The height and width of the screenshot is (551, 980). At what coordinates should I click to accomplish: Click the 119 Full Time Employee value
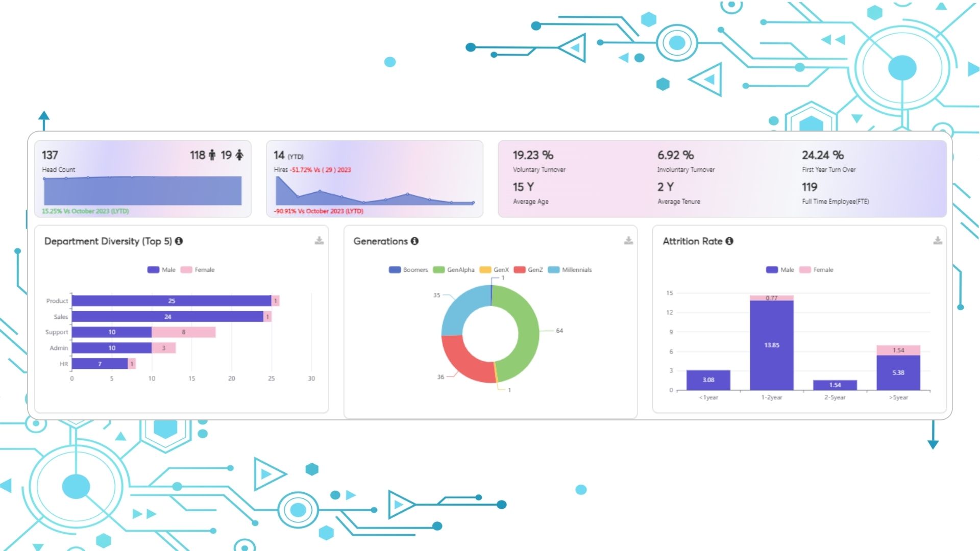point(810,187)
